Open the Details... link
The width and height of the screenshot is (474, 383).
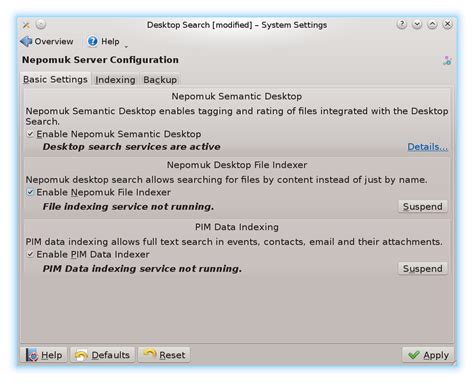pos(428,147)
